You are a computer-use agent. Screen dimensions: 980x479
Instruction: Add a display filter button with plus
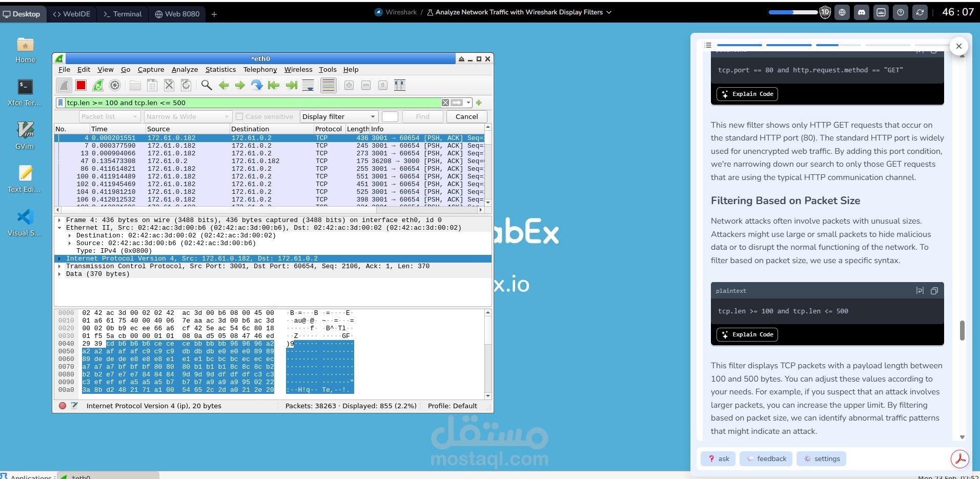click(x=479, y=103)
